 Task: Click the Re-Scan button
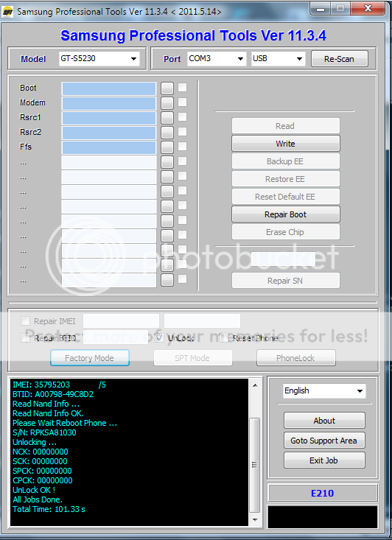click(x=339, y=59)
